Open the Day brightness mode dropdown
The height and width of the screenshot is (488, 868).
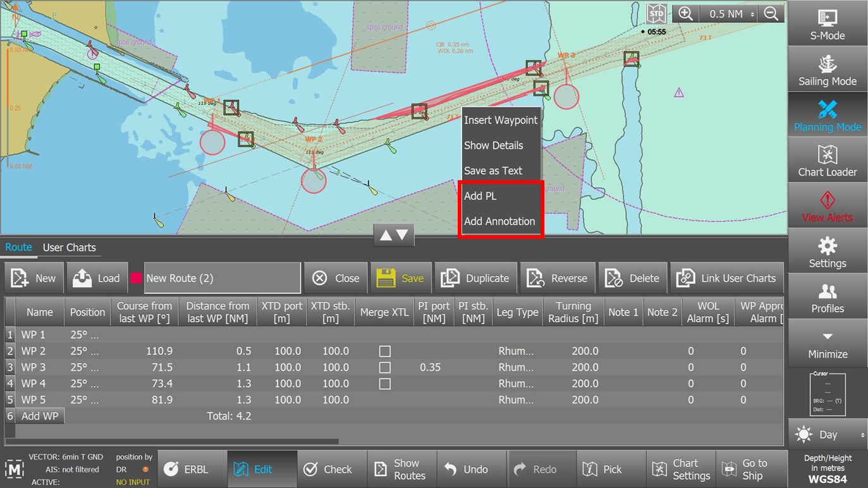pos(828,435)
